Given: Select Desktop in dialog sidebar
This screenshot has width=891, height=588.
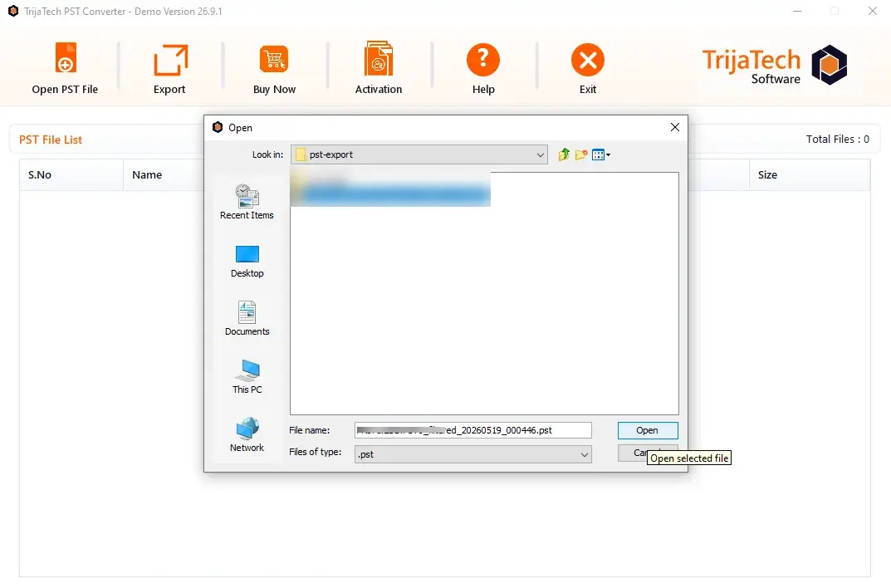Looking at the screenshot, I should pyautogui.click(x=247, y=262).
